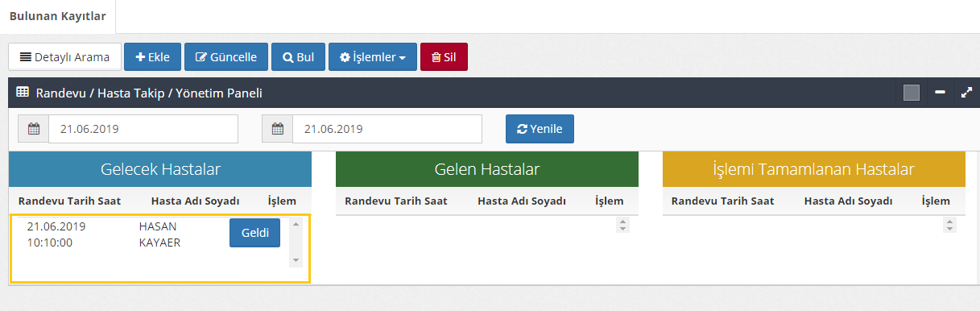This screenshot has height=311, width=980.
Task: Click the İşlemi Tamamlanan Hastalar header
Action: [x=813, y=169]
